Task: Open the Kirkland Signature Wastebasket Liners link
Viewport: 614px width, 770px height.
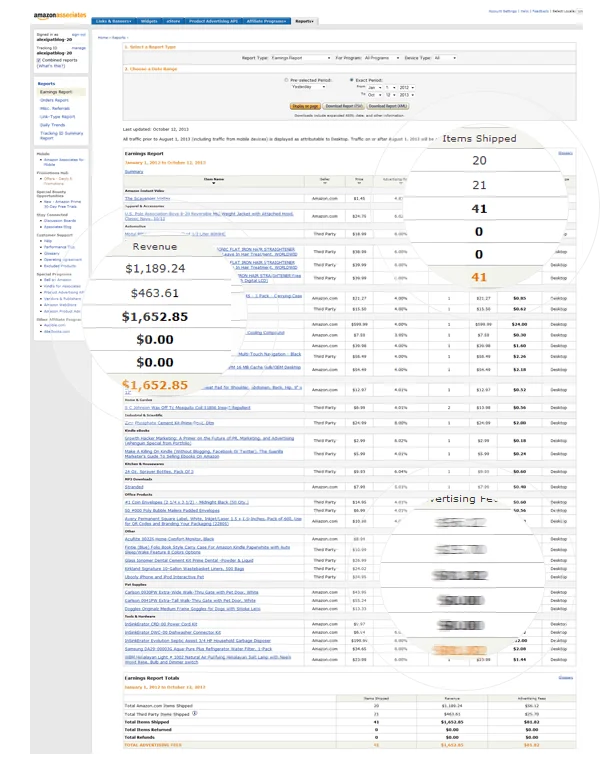Action: click(x=184, y=569)
